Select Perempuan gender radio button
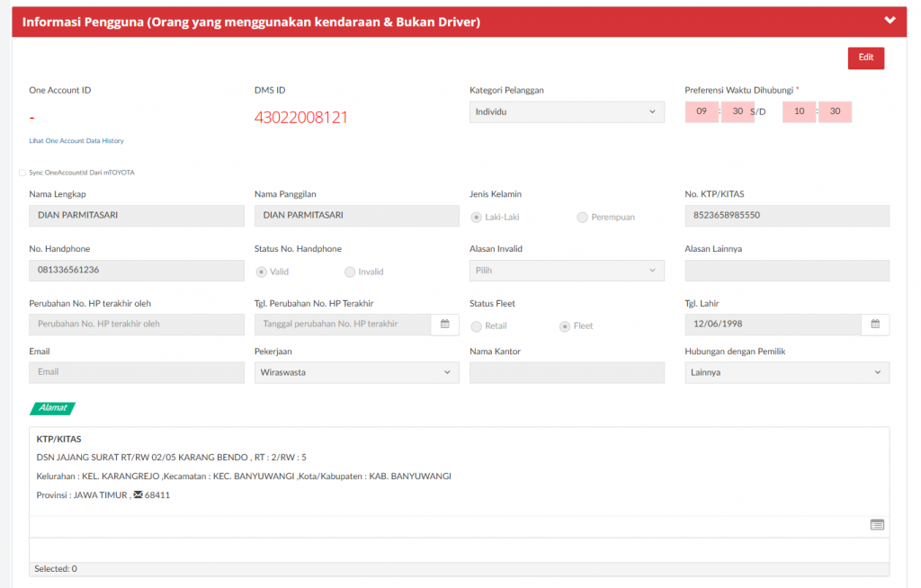Image resolution: width=921 pixels, height=588 pixels. pyautogui.click(x=583, y=218)
